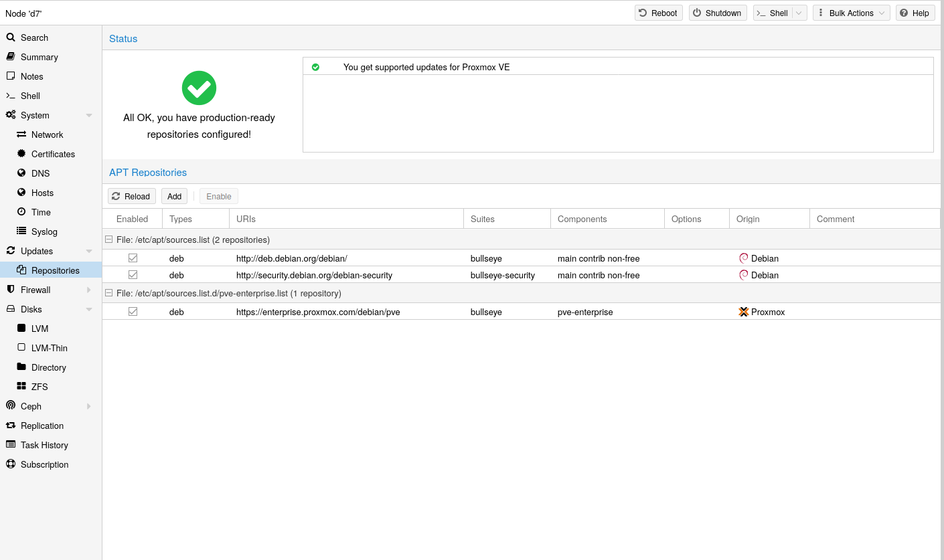Click the Firewall shield icon
This screenshot has width=944, height=560.
click(11, 290)
